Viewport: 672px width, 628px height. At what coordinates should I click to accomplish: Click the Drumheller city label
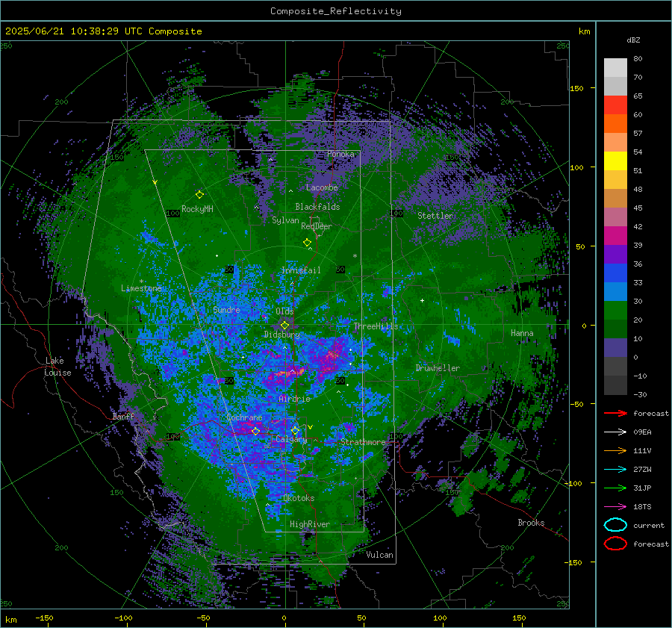438,368
